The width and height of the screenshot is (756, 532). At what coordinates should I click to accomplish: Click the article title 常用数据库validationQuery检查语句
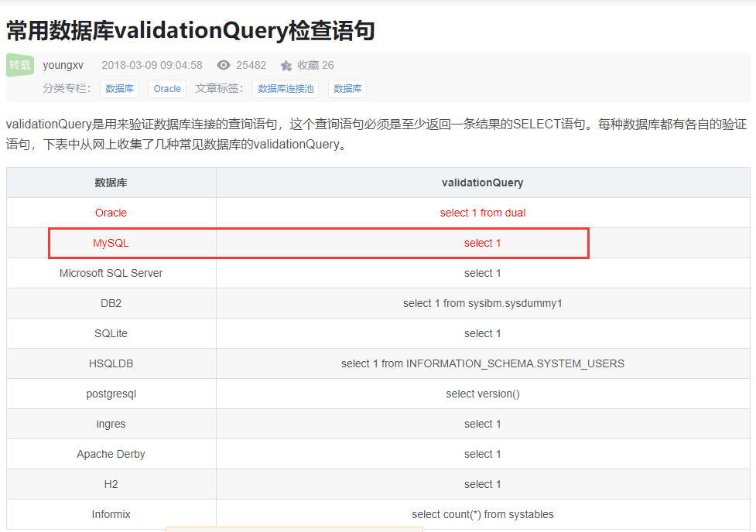(190, 30)
